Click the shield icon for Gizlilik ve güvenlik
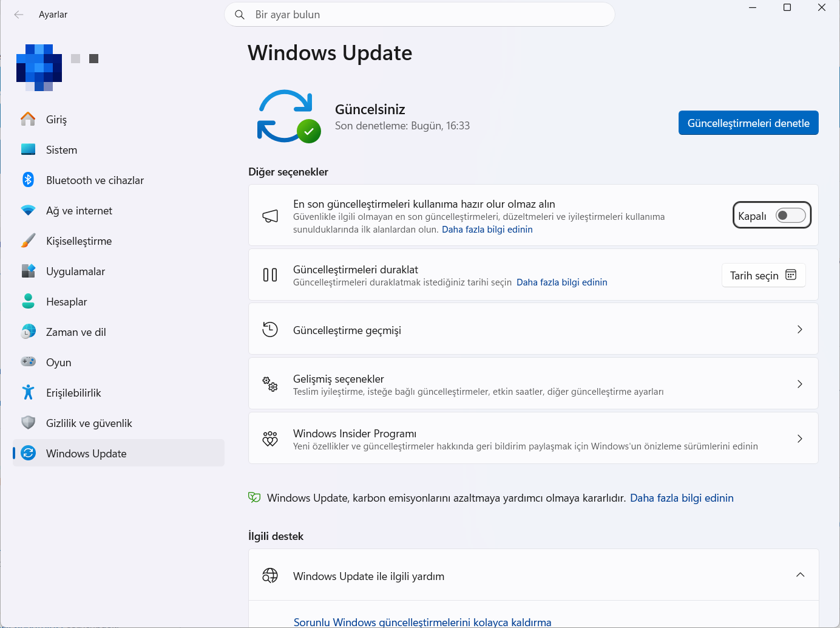840x628 pixels. click(x=28, y=423)
